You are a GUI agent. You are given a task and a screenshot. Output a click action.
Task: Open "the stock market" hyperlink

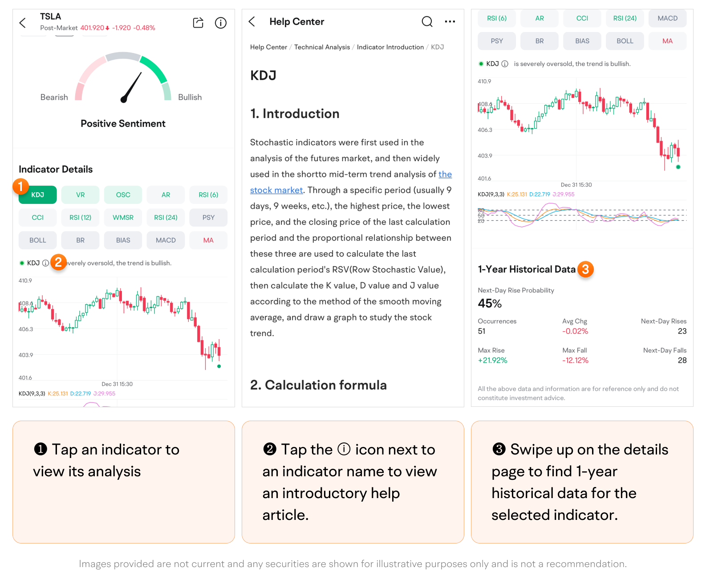tap(276, 190)
